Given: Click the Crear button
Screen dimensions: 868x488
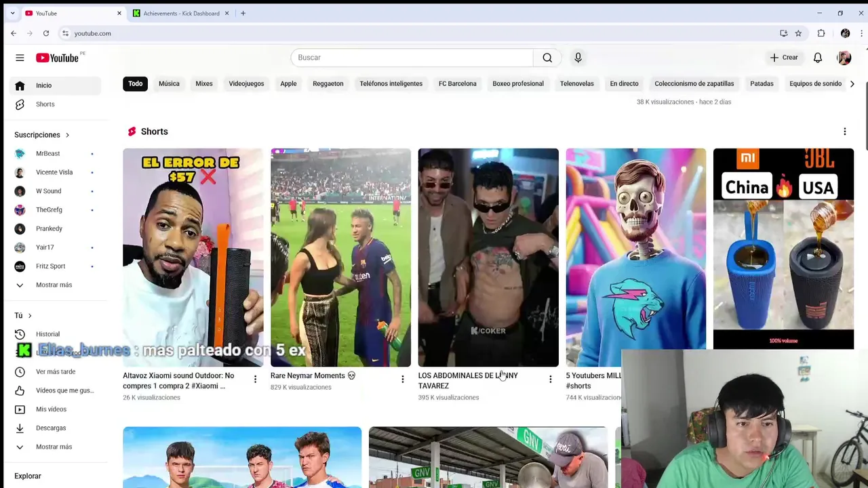Looking at the screenshot, I should point(784,58).
